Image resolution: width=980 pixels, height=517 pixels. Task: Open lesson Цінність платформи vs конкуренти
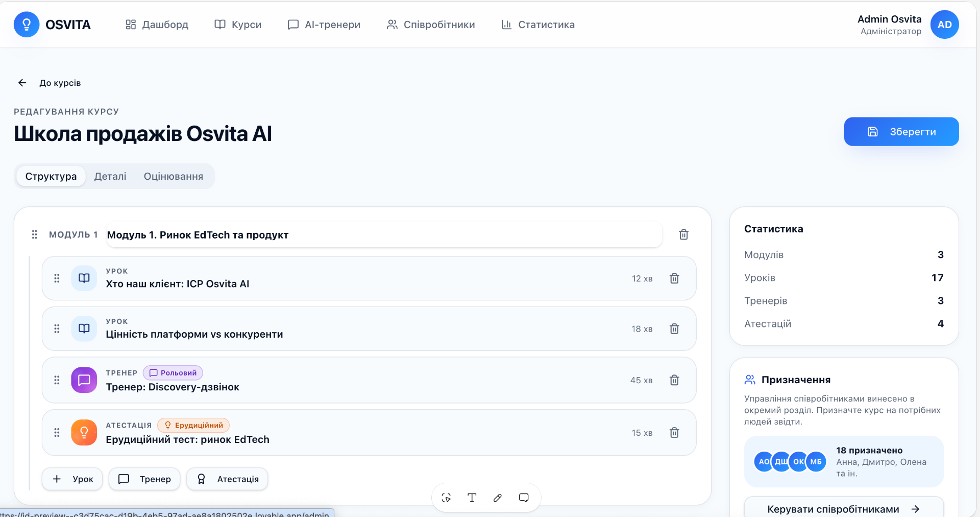(194, 335)
